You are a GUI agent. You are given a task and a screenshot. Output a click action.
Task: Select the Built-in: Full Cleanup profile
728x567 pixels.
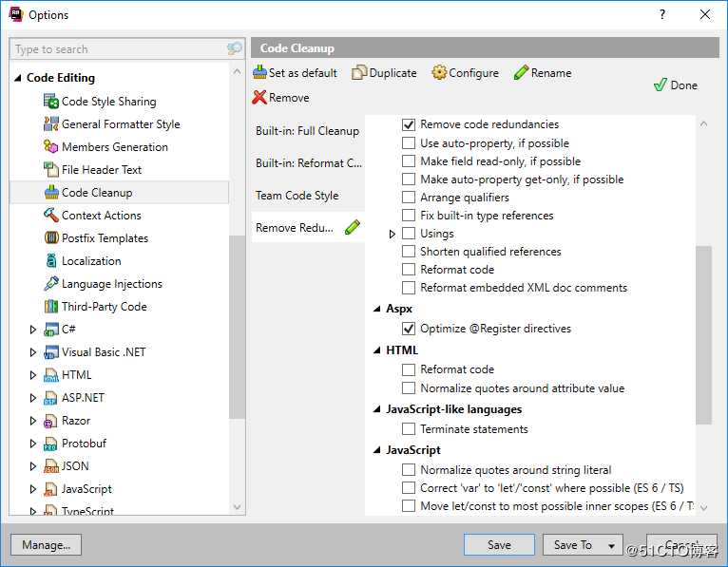(307, 131)
